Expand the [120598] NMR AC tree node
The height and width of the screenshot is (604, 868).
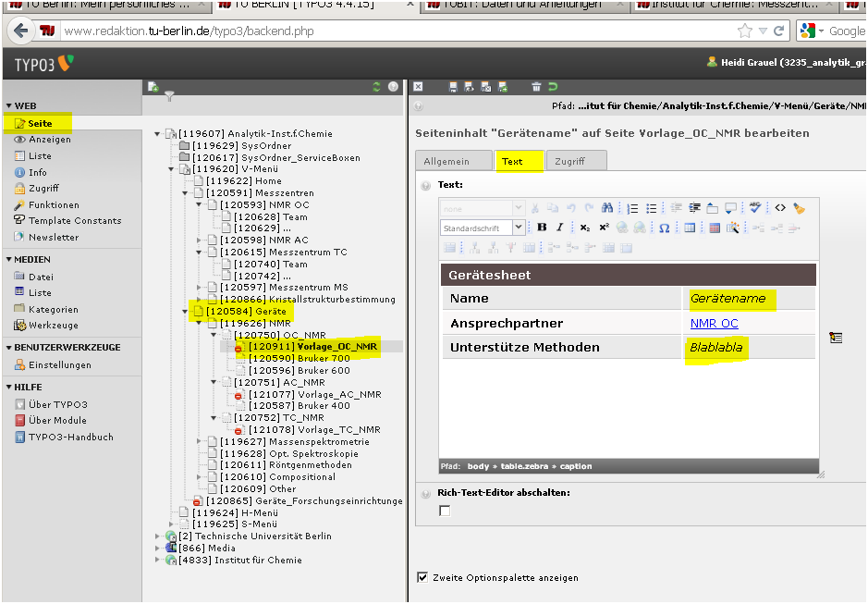[199, 240]
